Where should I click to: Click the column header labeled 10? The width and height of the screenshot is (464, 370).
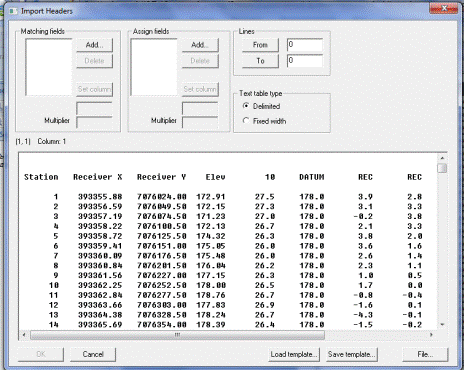pyautogui.click(x=270, y=177)
